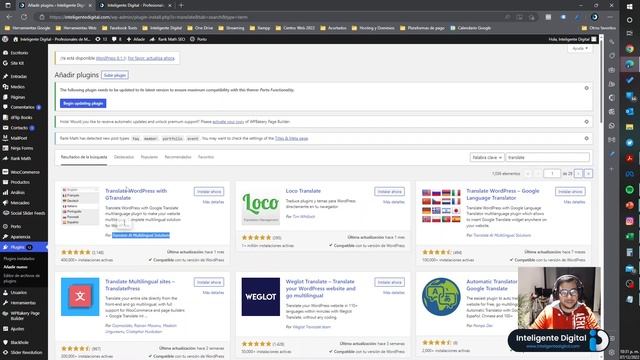The width and height of the screenshot is (640, 360).
Task: Click the Subir plugin button
Action: pos(115,75)
